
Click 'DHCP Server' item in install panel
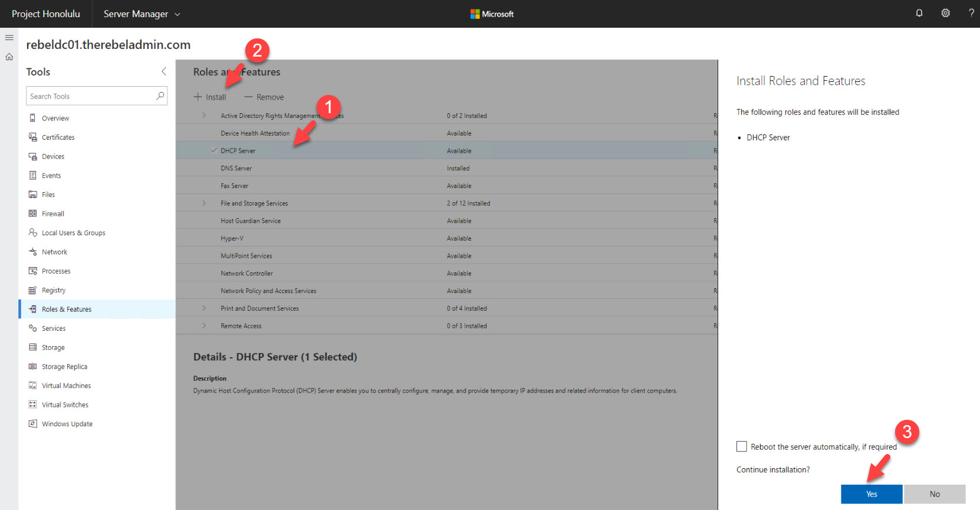tap(768, 137)
